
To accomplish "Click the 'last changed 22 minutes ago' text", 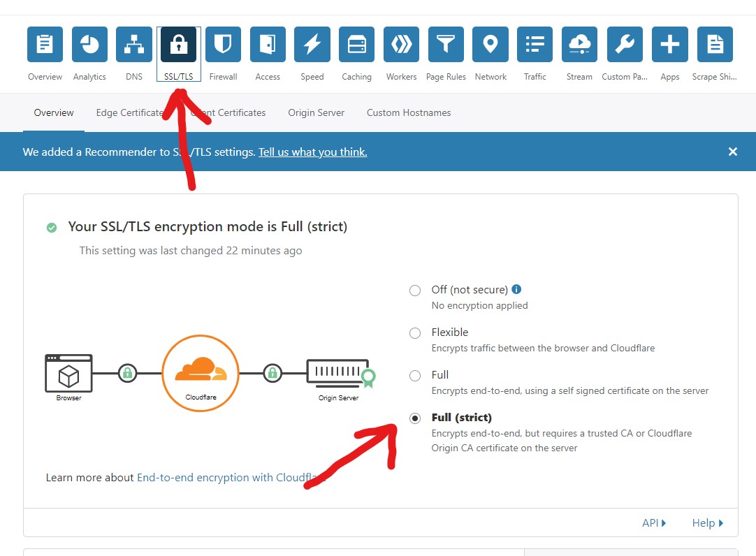I will pos(191,251).
